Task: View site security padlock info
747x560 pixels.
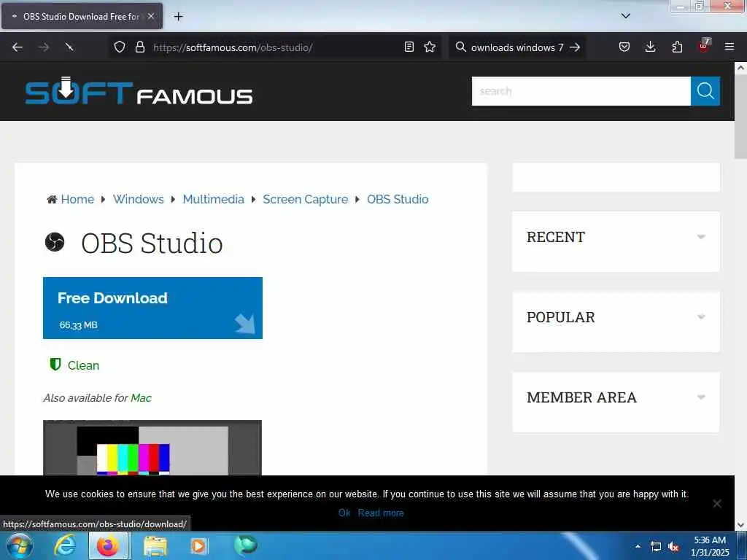Action: 139,47
